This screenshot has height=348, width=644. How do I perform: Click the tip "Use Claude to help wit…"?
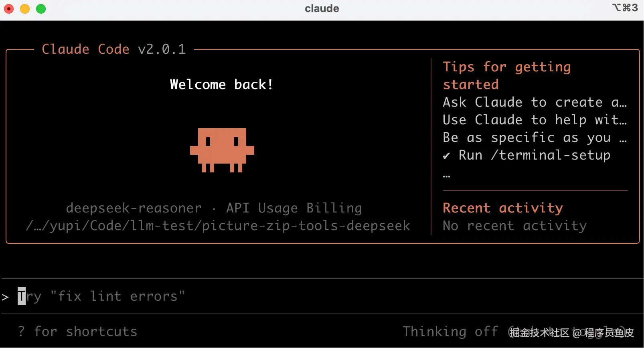pyautogui.click(x=535, y=120)
